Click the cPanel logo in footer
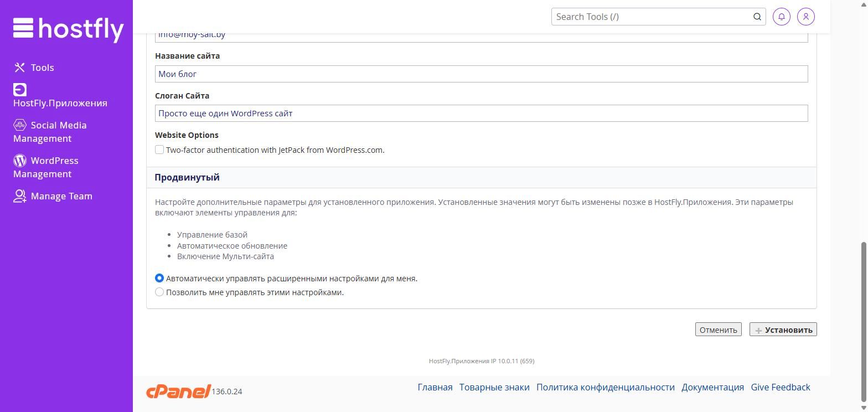 tap(178, 391)
